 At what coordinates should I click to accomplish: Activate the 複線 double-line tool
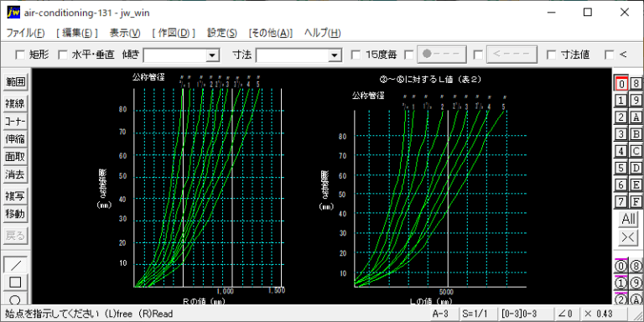coord(15,104)
